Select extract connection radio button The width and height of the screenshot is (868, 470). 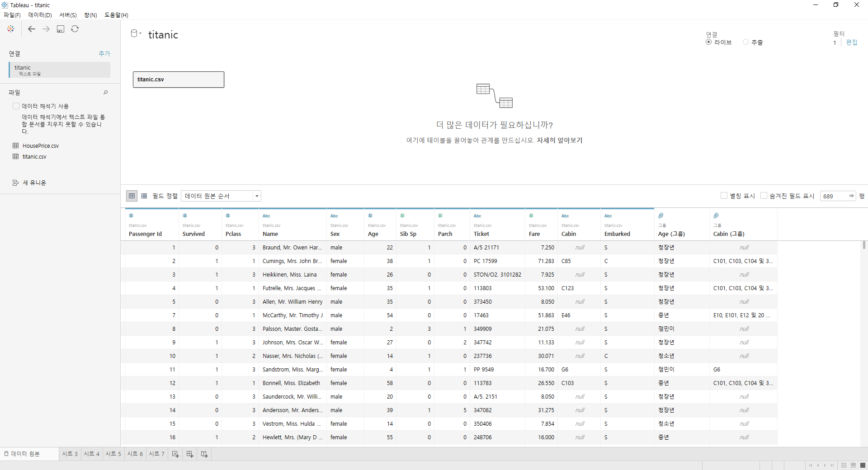point(745,42)
